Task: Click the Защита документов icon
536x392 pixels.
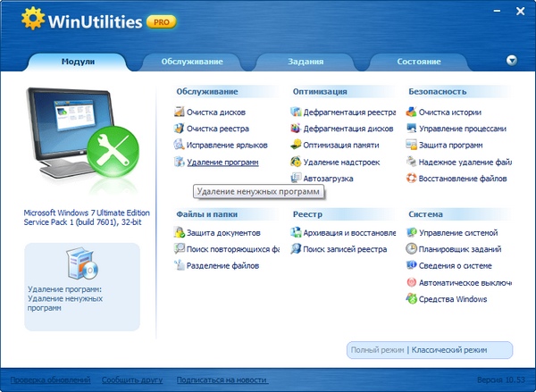Action: (180, 233)
